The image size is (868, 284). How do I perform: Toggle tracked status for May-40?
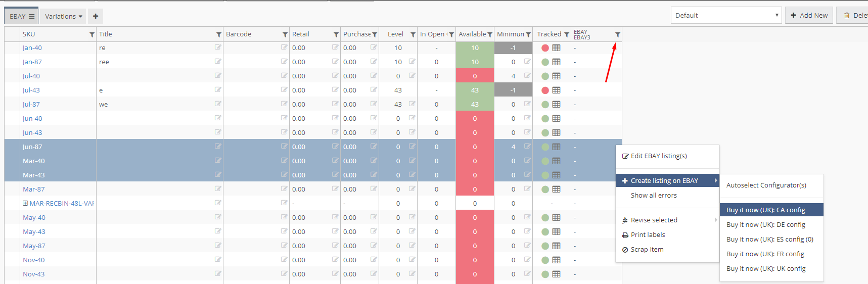pyautogui.click(x=545, y=218)
